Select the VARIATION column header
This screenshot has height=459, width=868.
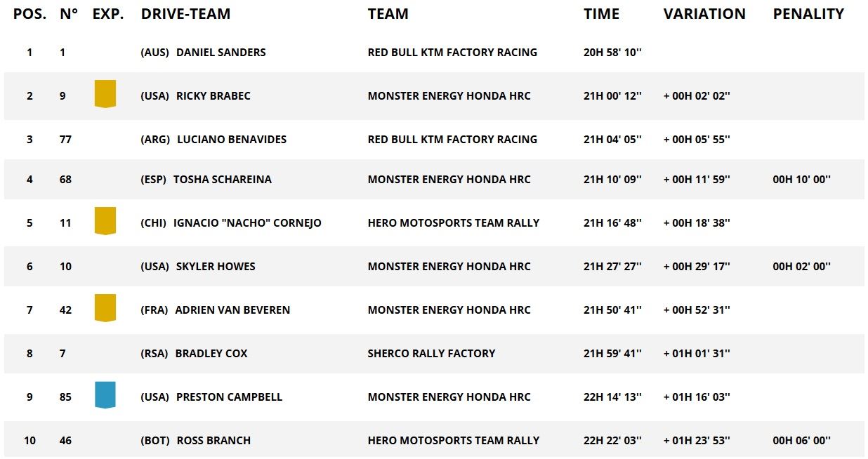704,14
